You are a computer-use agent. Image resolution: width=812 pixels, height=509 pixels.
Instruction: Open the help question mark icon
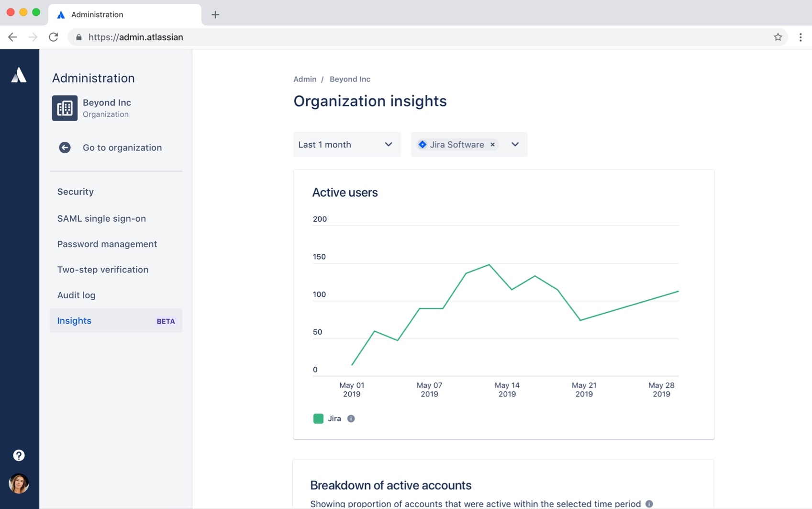[19, 455]
